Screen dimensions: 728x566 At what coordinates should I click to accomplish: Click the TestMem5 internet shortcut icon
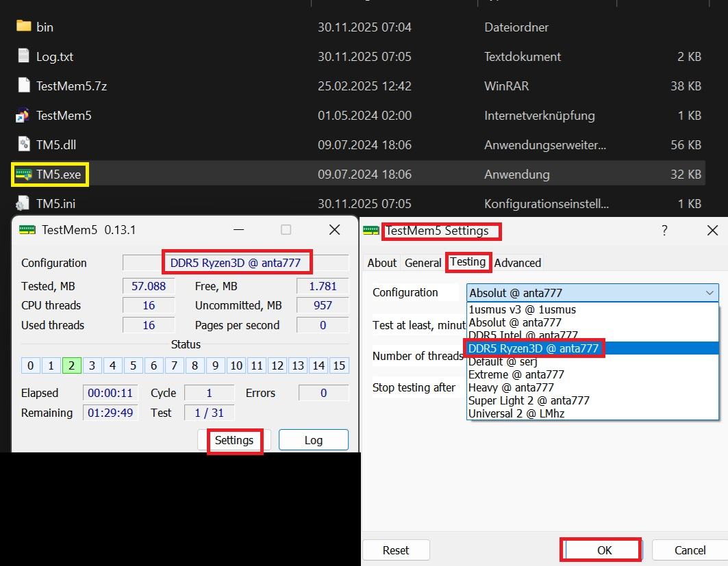[23, 115]
